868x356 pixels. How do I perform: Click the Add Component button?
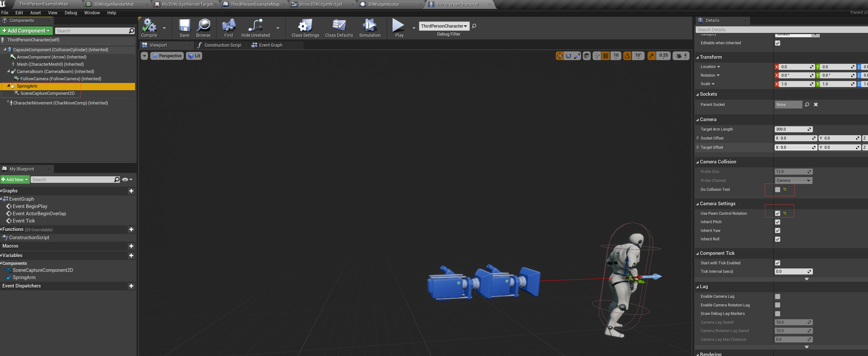click(x=26, y=30)
